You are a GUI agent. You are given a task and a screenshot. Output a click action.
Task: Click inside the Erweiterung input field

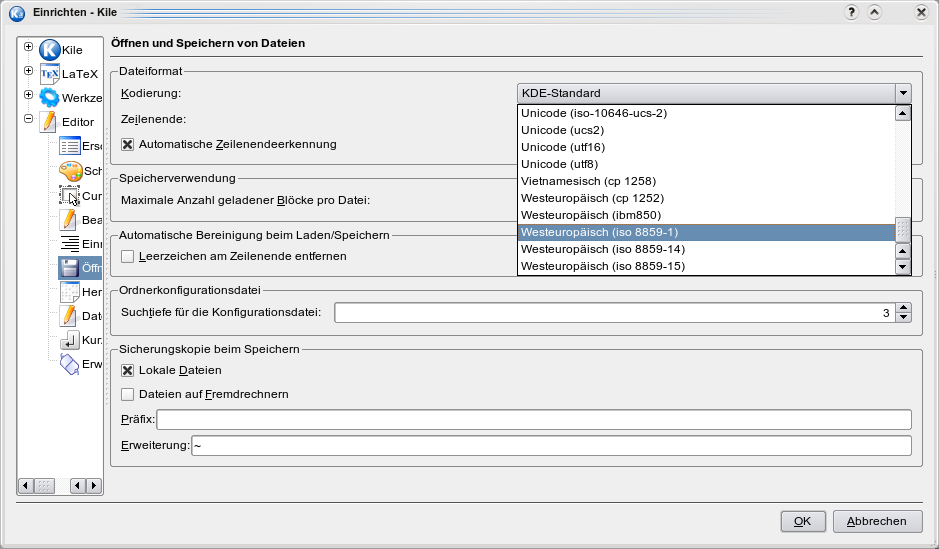click(552, 445)
